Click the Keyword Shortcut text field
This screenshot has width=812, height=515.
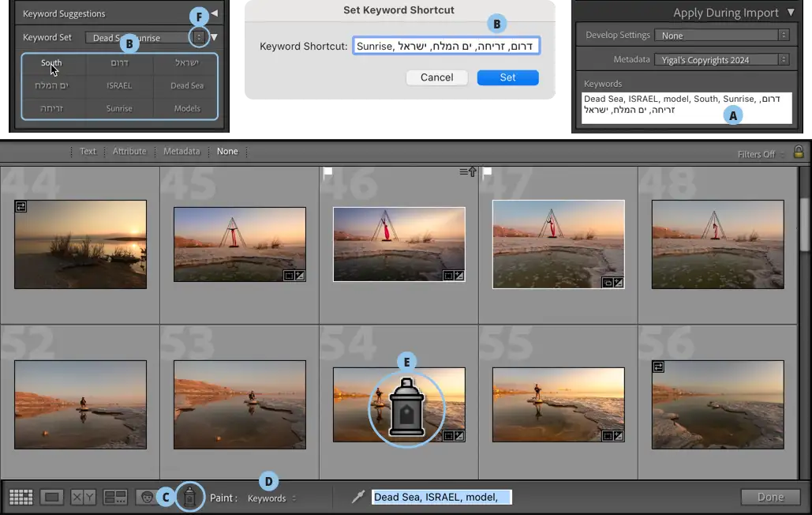(x=446, y=47)
